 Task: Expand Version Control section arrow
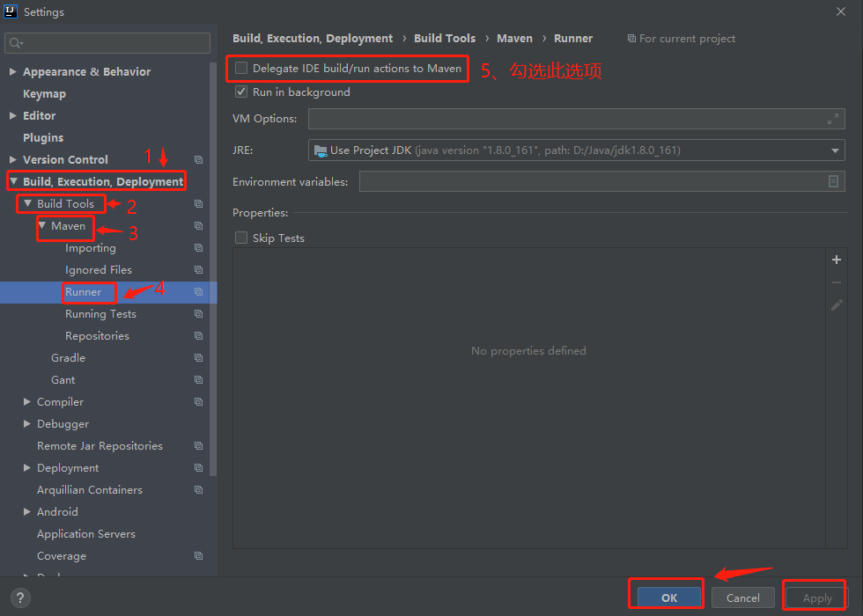point(12,159)
